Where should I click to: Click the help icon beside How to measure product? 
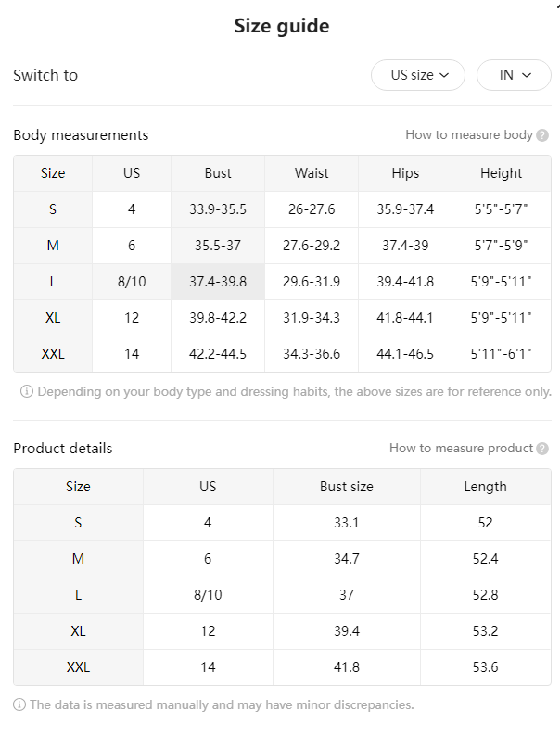coord(542,449)
